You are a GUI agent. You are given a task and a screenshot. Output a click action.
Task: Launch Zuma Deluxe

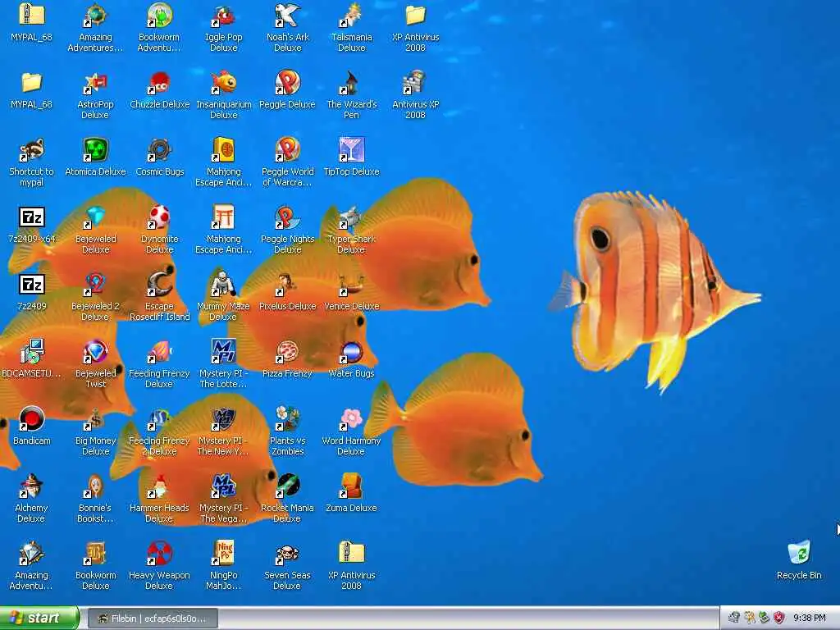(351, 494)
